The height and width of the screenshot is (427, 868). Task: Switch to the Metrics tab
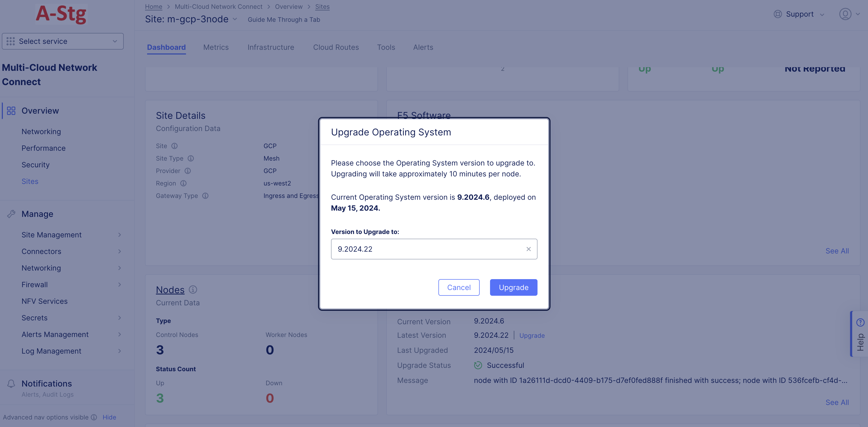216,47
